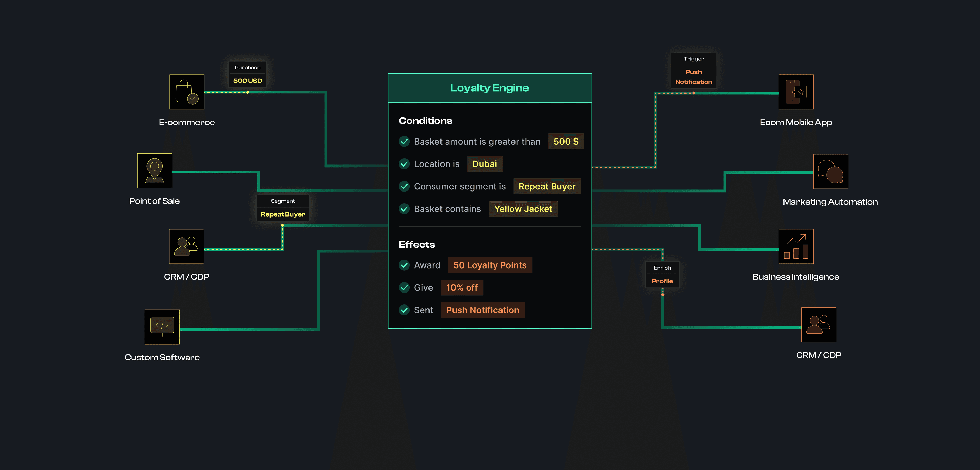Image resolution: width=980 pixels, height=470 pixels.
Task: Select the Repeat Buyer segment value tag
Action: 547,186
